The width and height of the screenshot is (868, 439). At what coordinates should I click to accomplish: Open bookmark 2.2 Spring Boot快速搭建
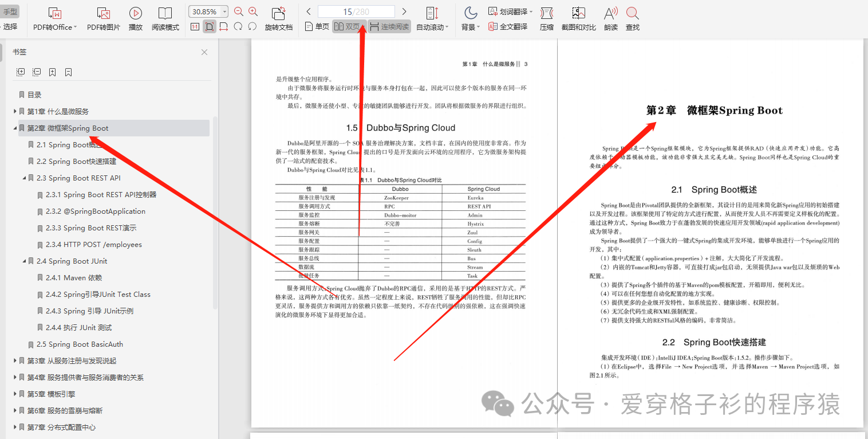[76, 162]
